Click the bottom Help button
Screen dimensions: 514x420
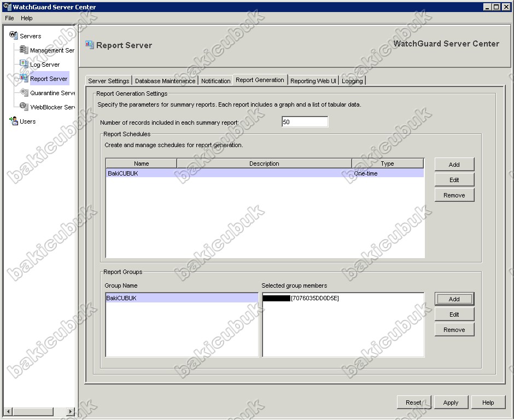[x=488, y=402]
